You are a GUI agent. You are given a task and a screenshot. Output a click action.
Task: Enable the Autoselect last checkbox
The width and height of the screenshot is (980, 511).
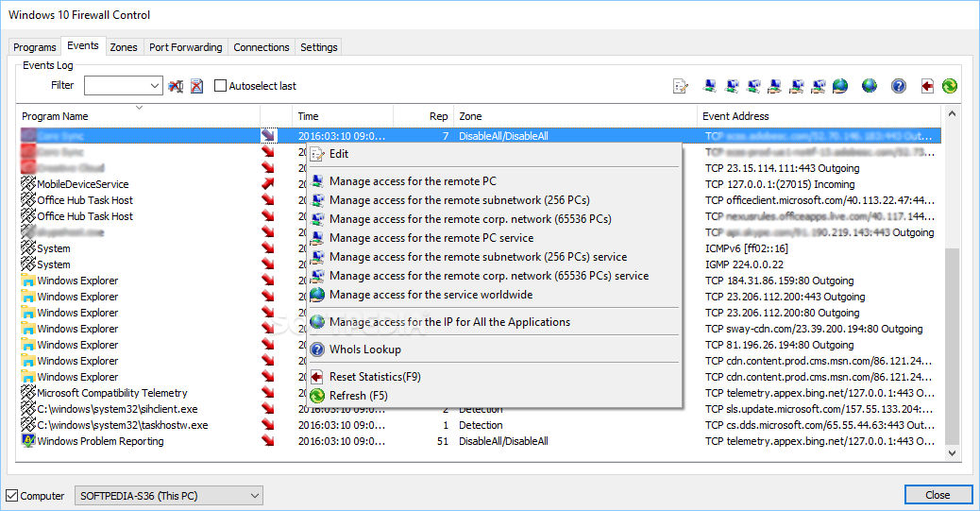click(220, 86)
